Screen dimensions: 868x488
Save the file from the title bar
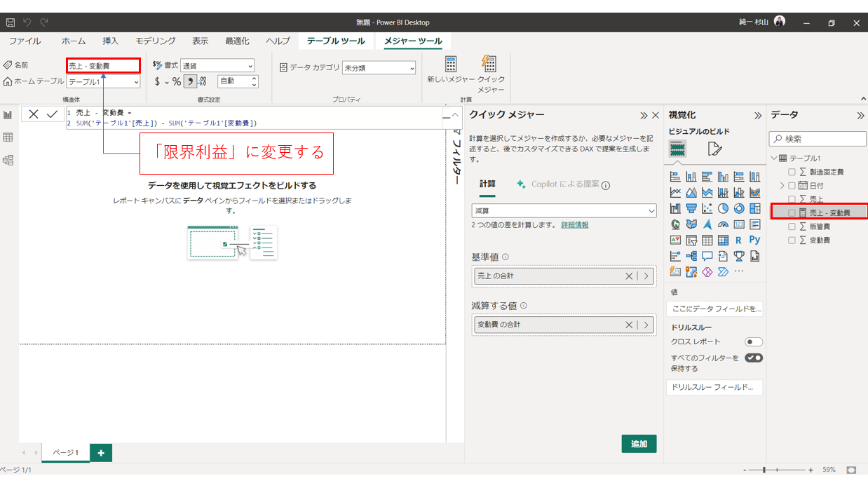[11, 22]
